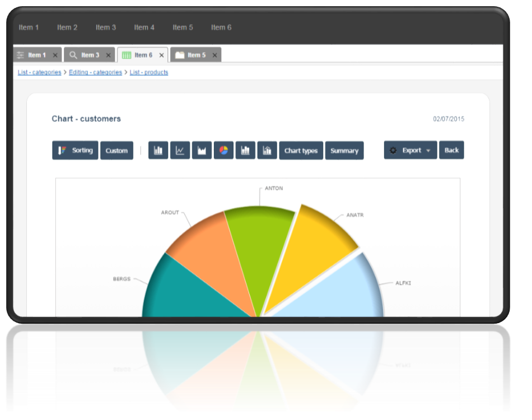Close the Item 6 tab
Image resolution: width=532 pixels, height=420 pixels.
click(161, 55)
